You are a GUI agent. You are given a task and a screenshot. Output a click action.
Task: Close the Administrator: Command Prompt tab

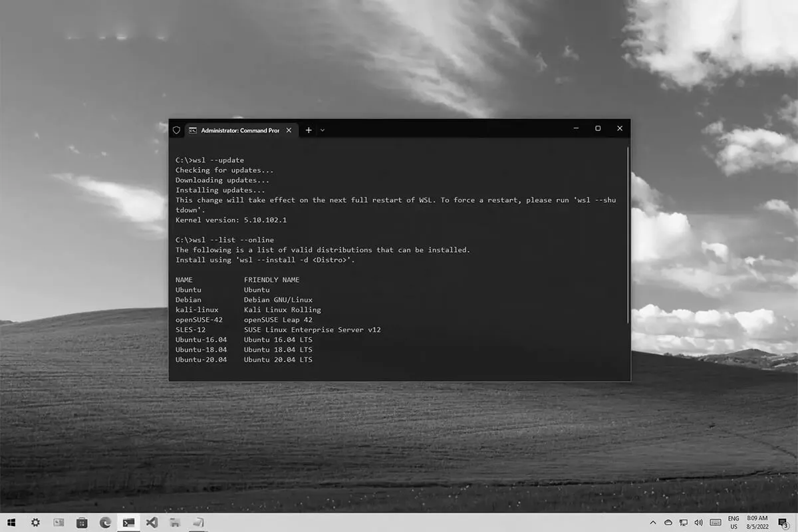(289, 130)
